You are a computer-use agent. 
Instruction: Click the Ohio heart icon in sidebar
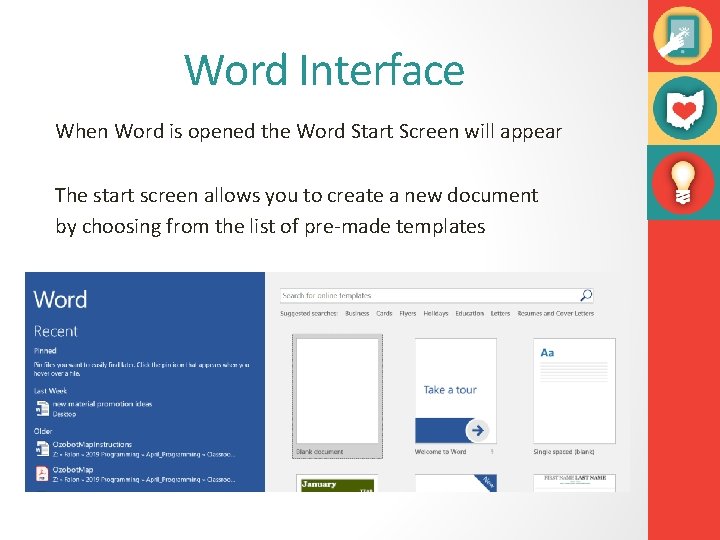click(684, 108)
